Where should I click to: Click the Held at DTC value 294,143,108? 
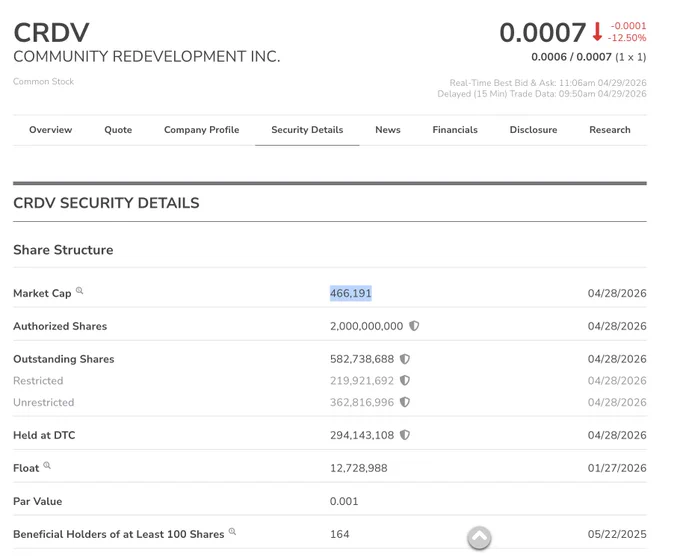tap(362, 435)
